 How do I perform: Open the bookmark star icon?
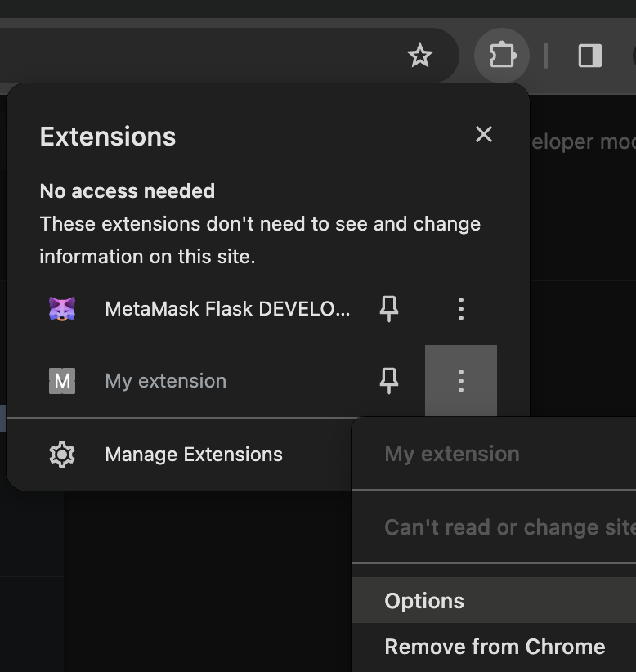click(x=421, y=56)
